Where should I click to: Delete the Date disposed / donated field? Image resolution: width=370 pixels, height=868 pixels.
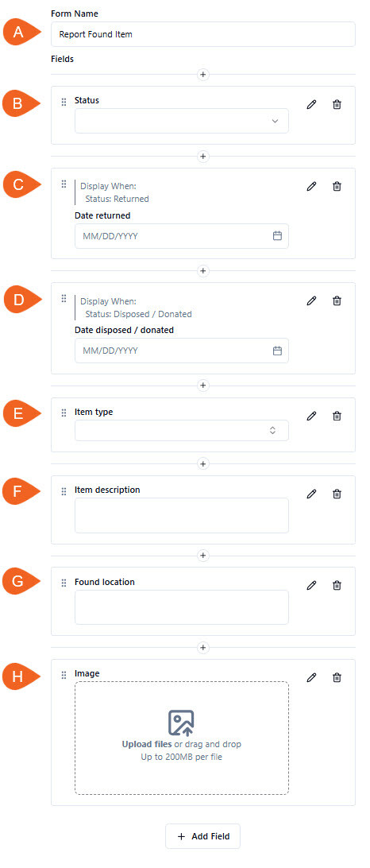[x=337, y=300]
